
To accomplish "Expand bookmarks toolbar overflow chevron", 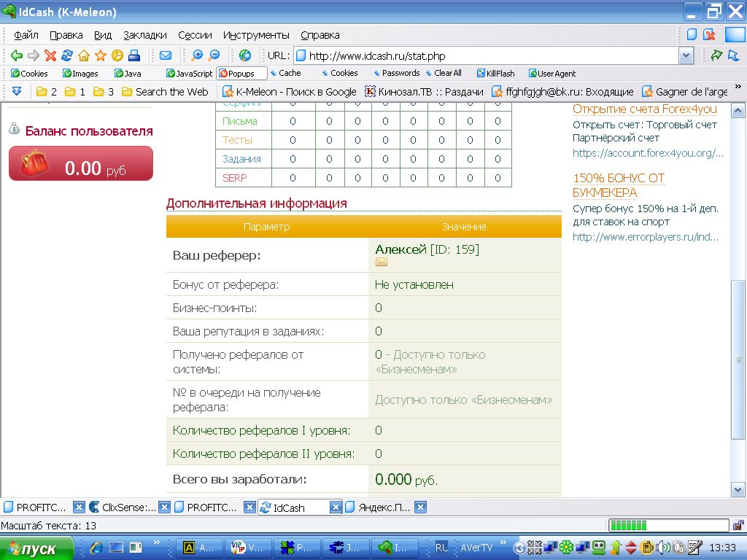I will [738, 87].
